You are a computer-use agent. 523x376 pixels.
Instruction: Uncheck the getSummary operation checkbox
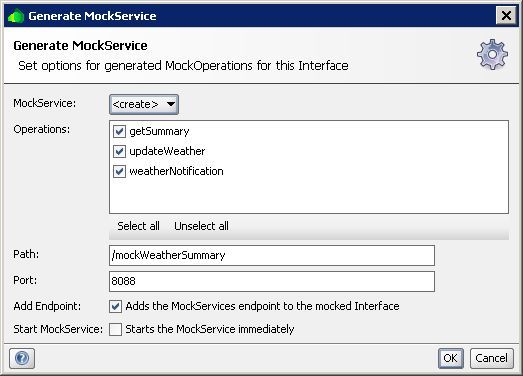click(x=119, y=131)
